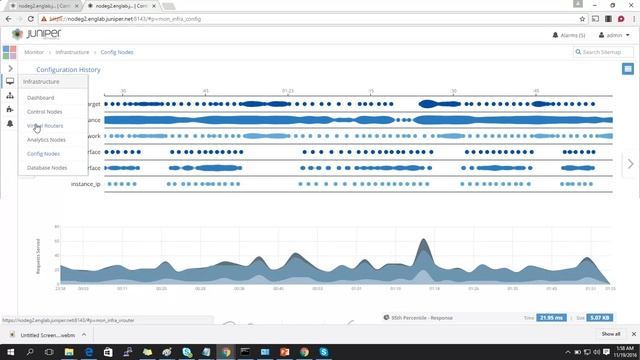Open File Explorer from taskbar
The height and width of the screenshot is (360, 640).
pos(69,352)
